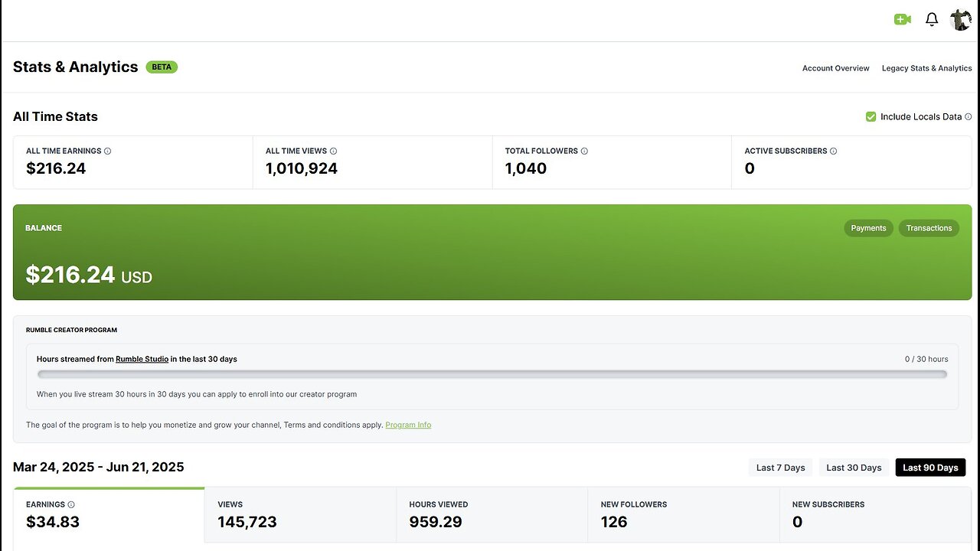Select the Last 7 Days range
Image resolution: width=980 pixels, height=551 pixels.
point(780,467)
